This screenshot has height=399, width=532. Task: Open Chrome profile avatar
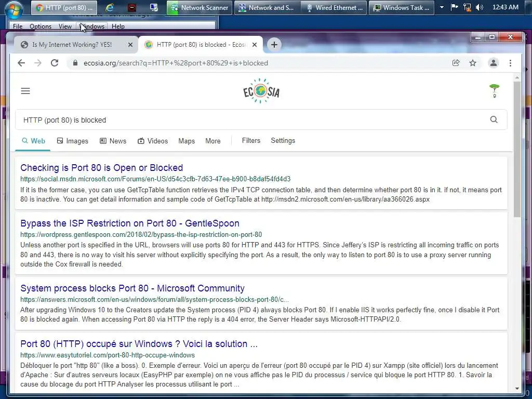pos(494,63)
